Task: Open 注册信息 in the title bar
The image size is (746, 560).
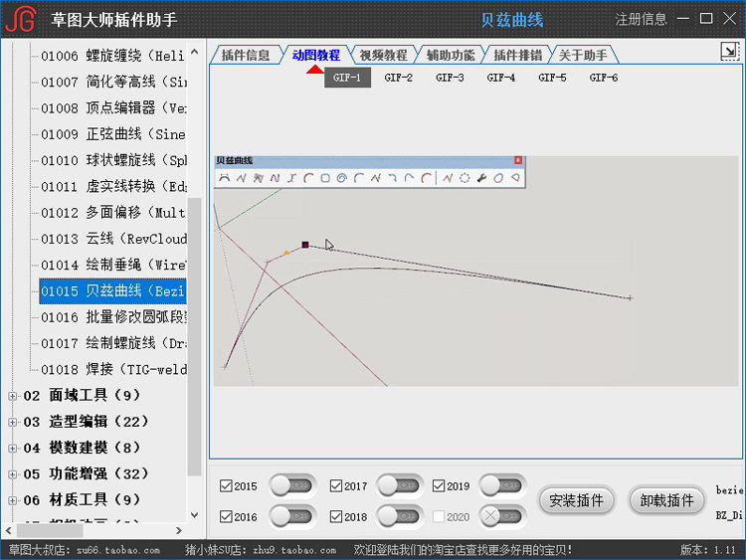Action: pyautogui.click(x=641, y=19)
